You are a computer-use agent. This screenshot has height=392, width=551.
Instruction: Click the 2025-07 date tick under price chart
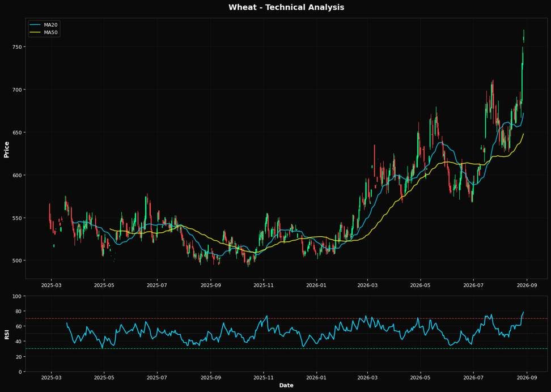tap(157, 285)
